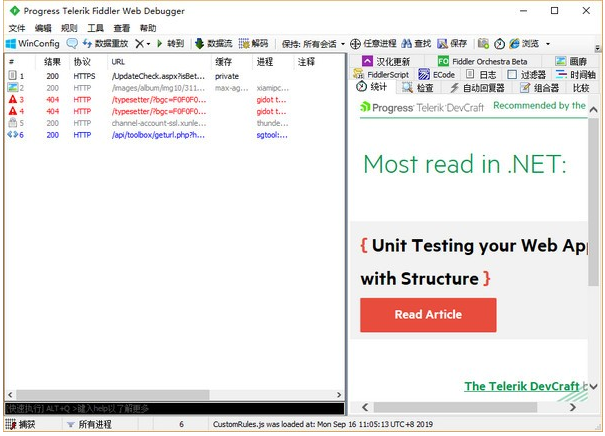Screen dimensions: 605x436
Task: Select session 2 image icon
Action: 12,88
